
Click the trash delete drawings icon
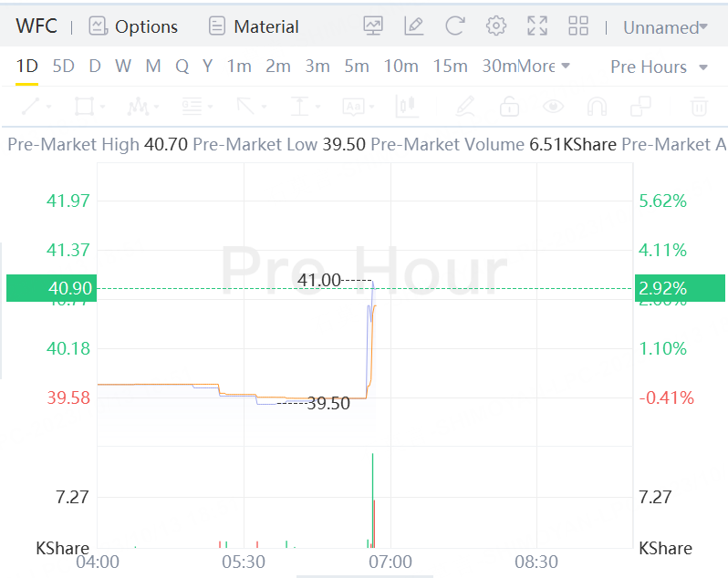coord(699,107)
